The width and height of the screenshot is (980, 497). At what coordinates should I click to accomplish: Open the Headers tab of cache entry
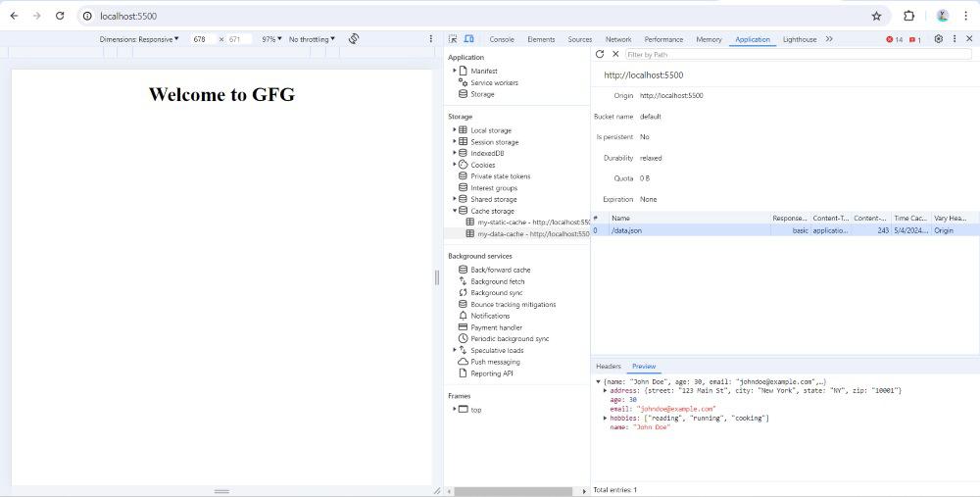(609, 367)
